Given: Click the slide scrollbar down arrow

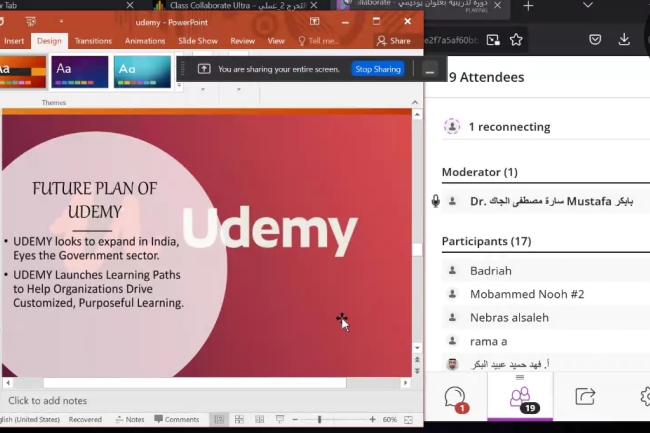Looking at the screenshot, I should point(417,348).
